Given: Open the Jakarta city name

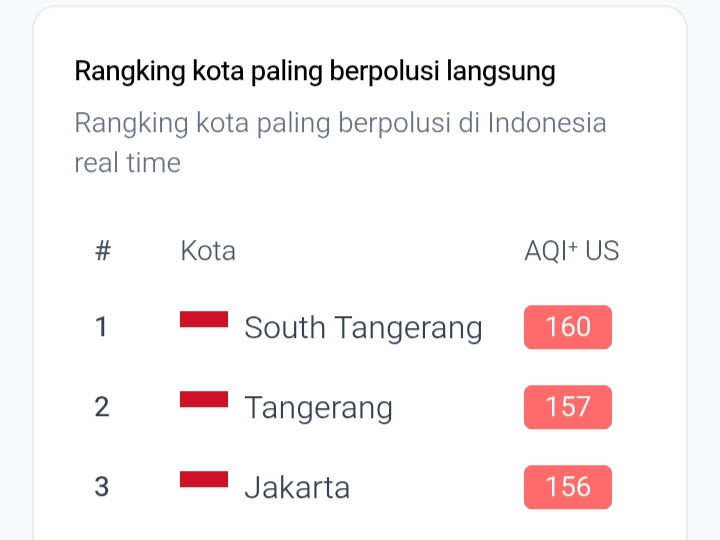Looking at the screenshot, I should coord(297,488).
